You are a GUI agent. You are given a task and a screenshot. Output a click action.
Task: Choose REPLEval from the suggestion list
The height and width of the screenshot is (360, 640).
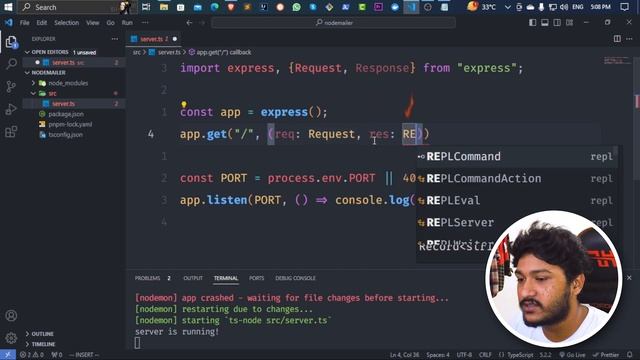517,200
